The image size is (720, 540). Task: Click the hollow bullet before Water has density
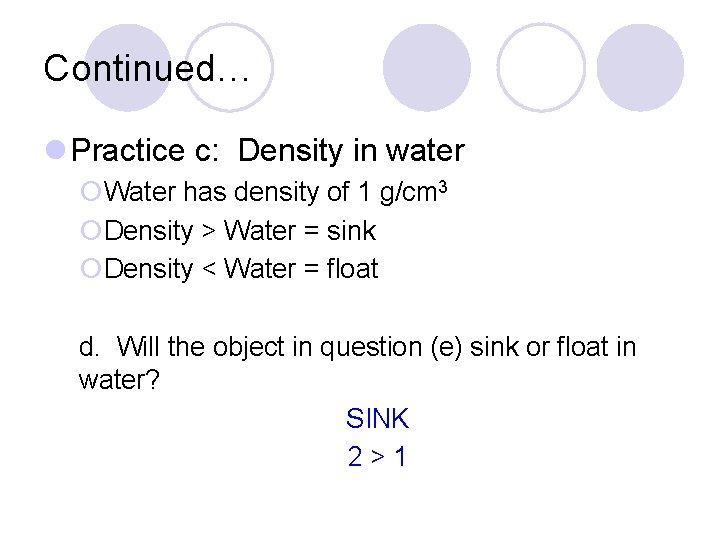91,191
